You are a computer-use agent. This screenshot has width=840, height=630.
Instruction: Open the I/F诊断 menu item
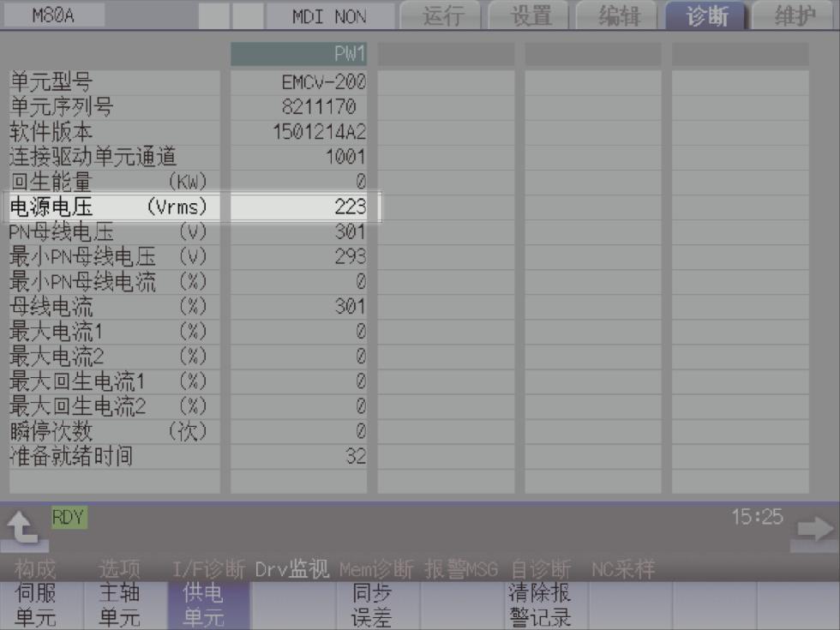[x=209, y=569]
